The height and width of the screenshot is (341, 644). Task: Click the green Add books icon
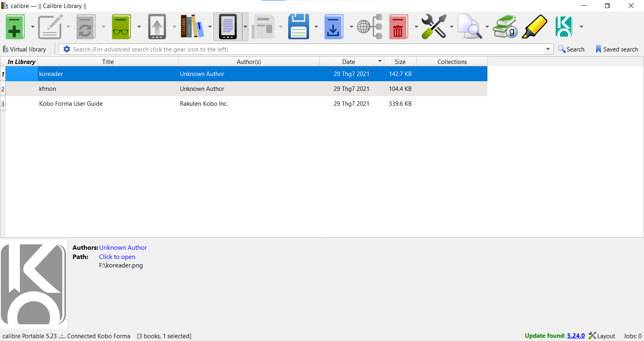click(x=15, y=27)
